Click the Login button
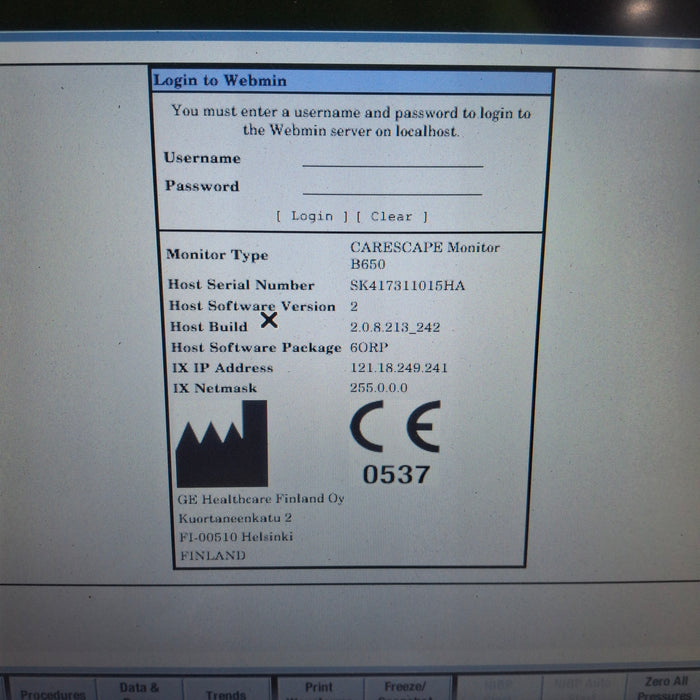This screenshot has height=700, width=700. click(x=312, y=217)
